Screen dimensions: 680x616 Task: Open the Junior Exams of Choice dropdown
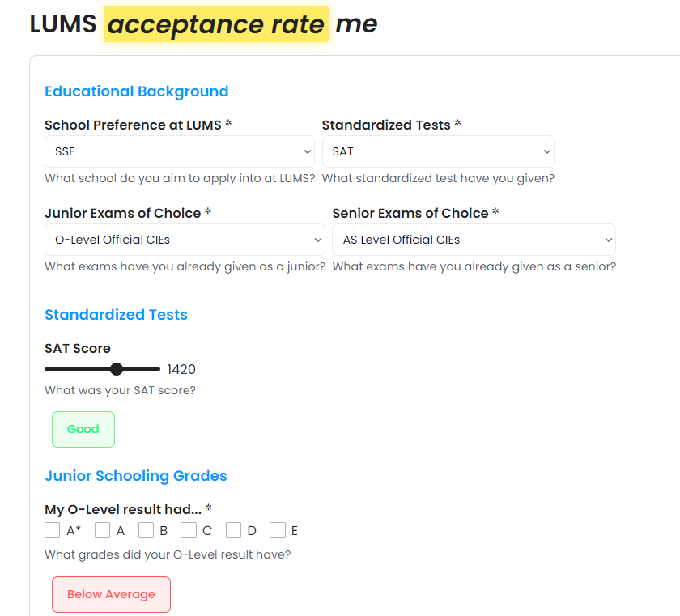184,240
